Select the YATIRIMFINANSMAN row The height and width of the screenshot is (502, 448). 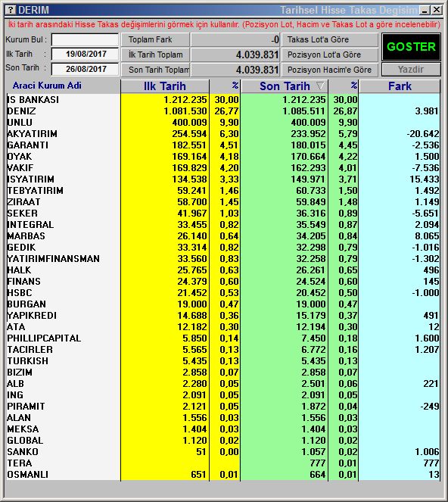pyautogui.click(x=223, y=258)
